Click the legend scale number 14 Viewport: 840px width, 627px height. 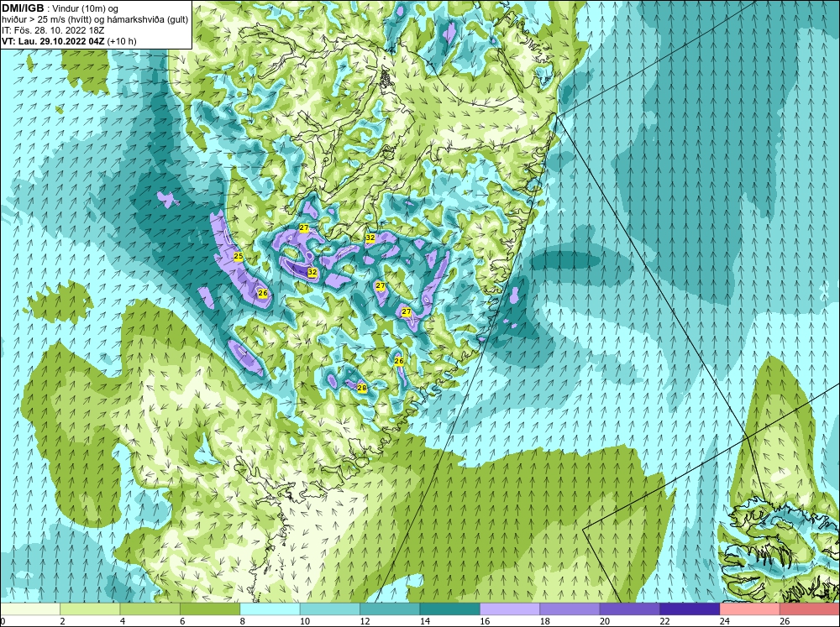[x=424, y=621]
